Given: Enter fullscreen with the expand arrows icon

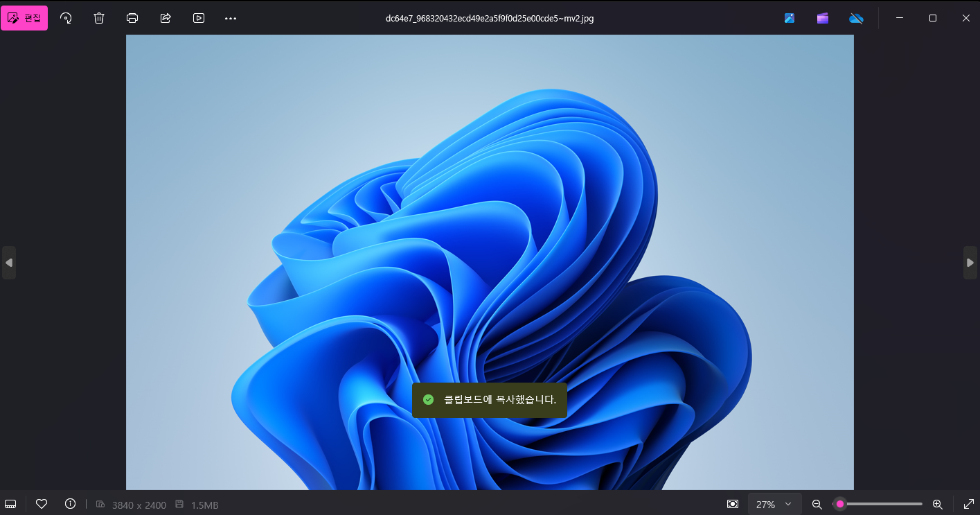Looking at the screenshot, I should (x=969, y=504).
